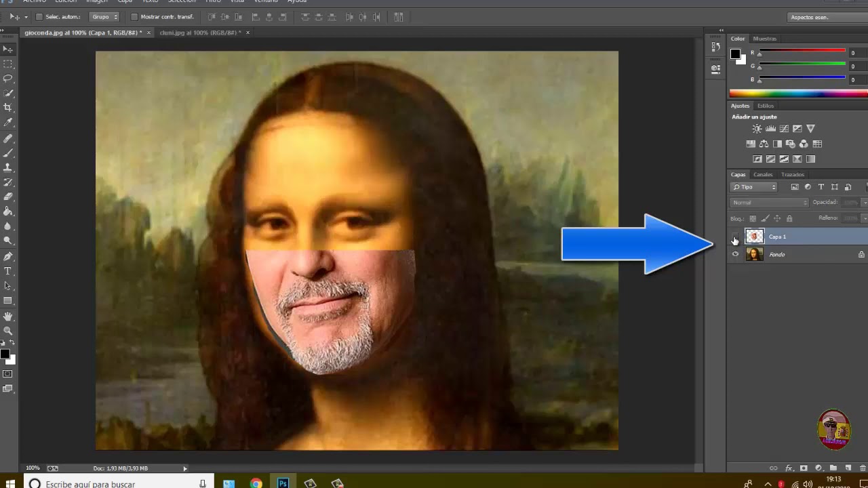868x488 pixels.
Task: Select the Crop tool
Action: 8,108
